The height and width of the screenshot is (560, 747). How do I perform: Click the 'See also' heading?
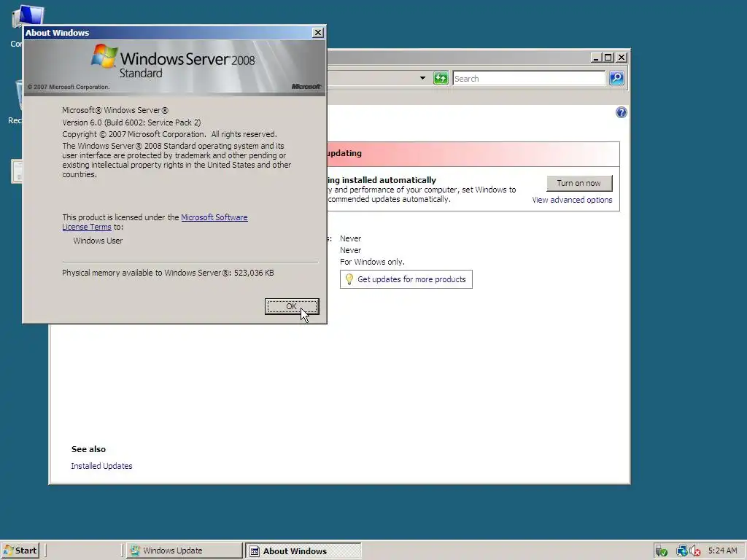click(x=88, y=449)
